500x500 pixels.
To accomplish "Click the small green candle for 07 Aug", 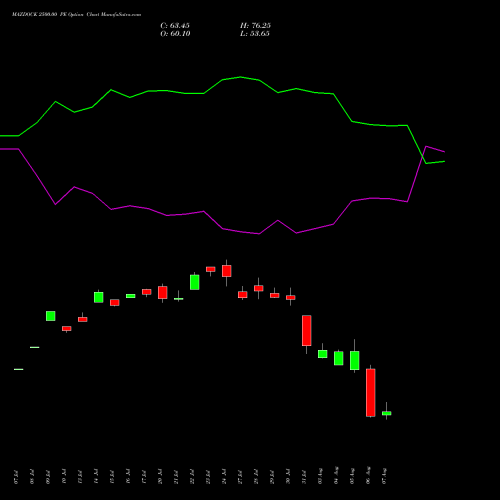I will [387, 413].
